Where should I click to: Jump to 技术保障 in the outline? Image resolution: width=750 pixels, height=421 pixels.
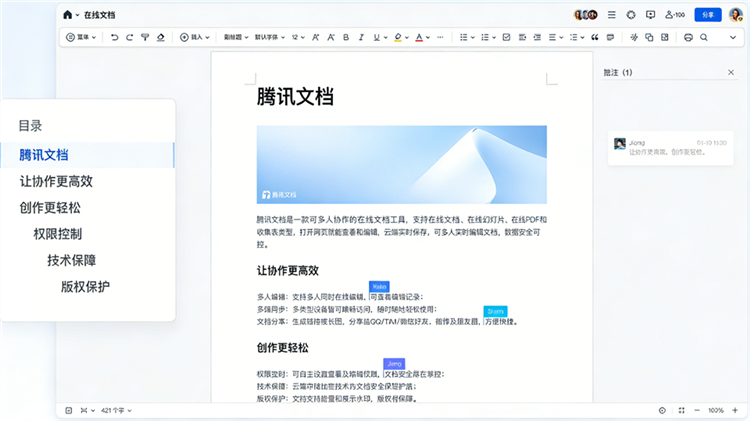coord(71,260)
